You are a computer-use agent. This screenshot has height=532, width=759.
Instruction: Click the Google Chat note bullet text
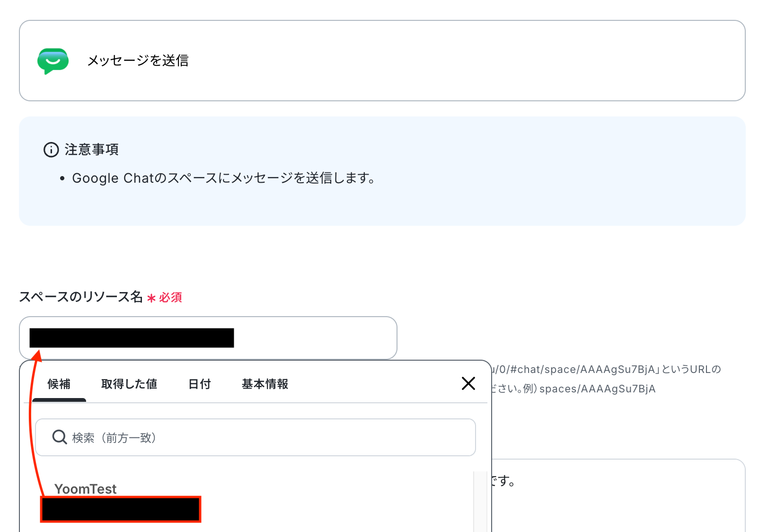(223, 178)
